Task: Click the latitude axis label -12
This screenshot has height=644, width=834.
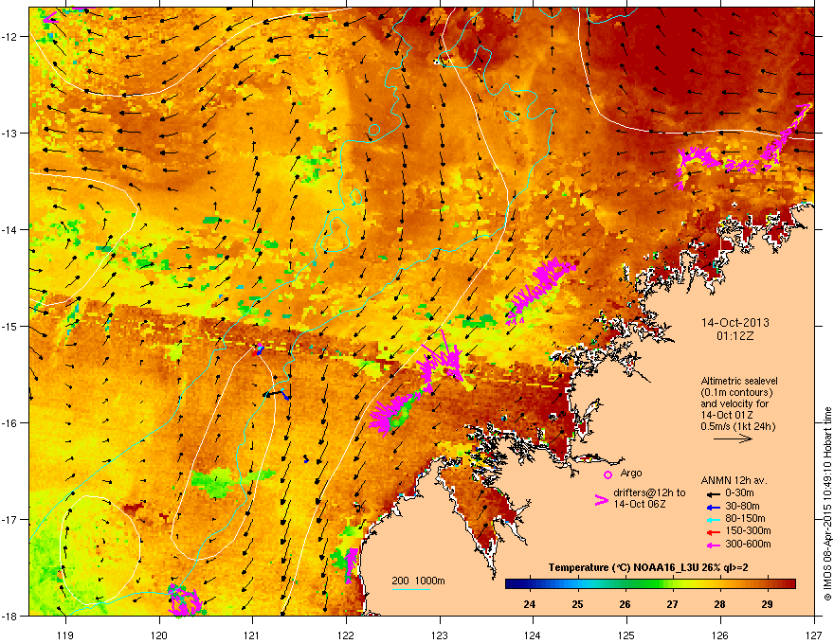Action: (10, 36)
